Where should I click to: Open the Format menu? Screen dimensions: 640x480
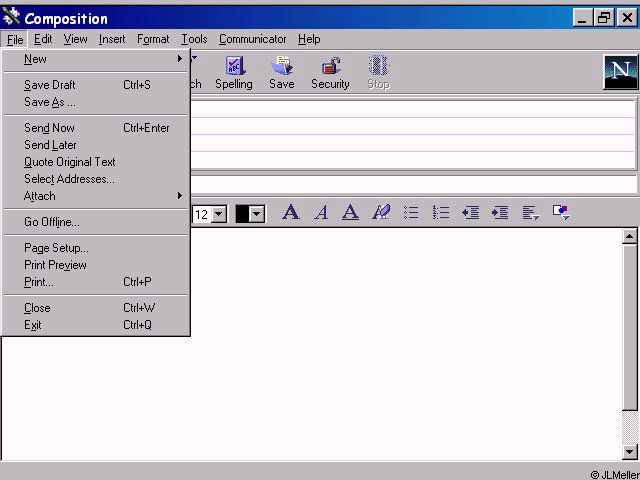click(153, 39)
